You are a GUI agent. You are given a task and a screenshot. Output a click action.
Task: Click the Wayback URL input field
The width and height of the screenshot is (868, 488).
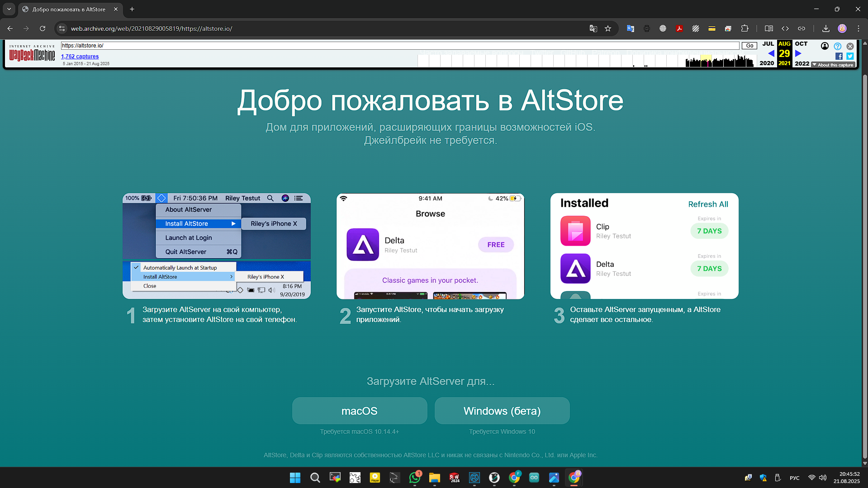[400, 46]
